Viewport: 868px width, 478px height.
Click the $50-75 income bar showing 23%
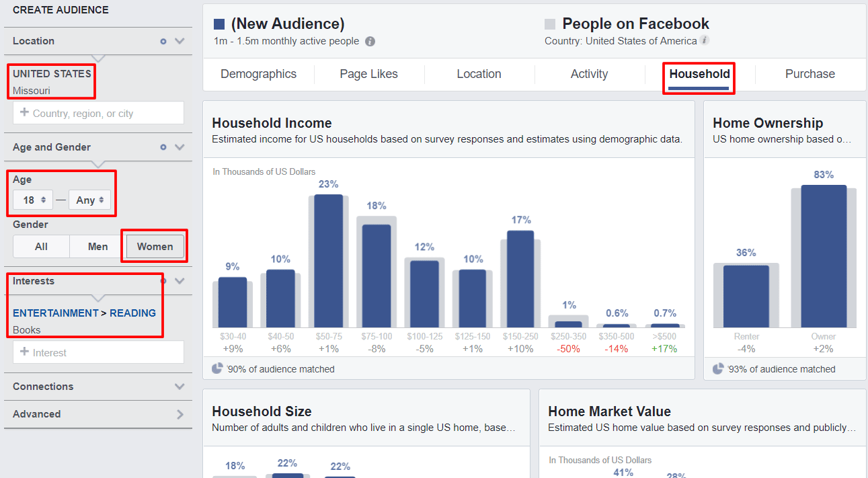point(329,261)
